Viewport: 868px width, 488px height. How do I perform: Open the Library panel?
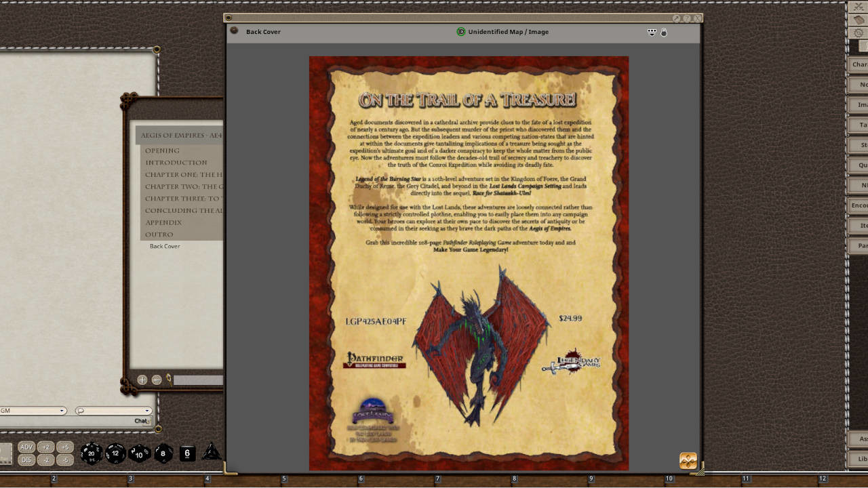[x=860, y=459]
